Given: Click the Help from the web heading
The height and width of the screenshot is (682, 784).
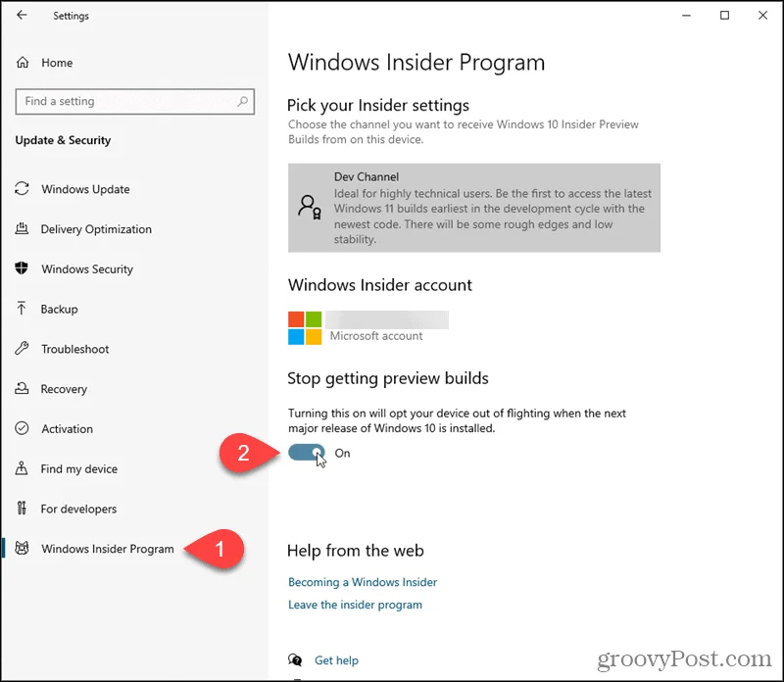Looking at the screenshot, I should (x=356, y=551).
